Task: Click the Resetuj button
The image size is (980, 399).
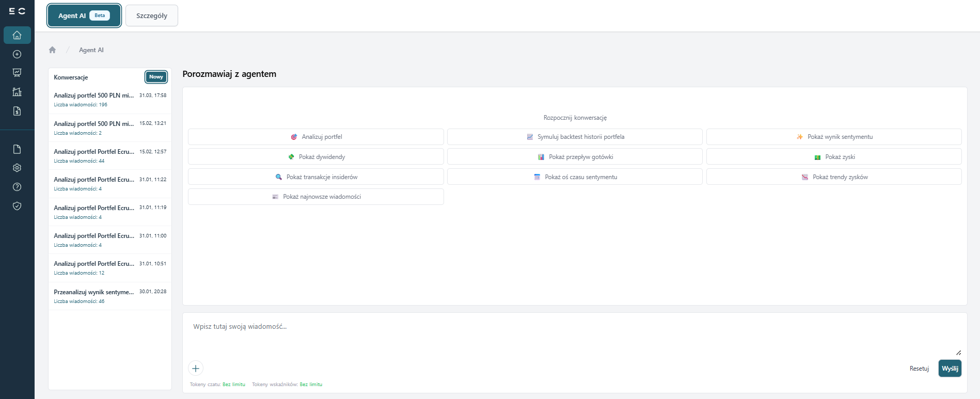Action: 919,369
